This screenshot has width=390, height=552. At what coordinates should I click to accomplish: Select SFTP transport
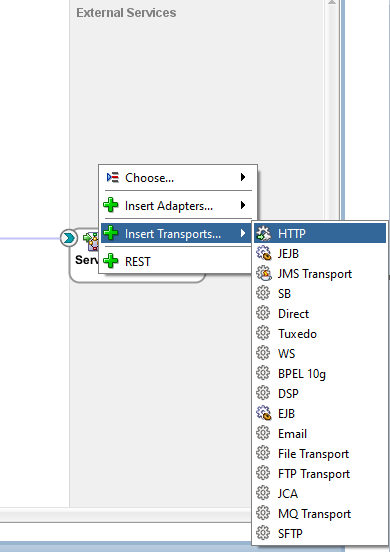tap(320, 534)
